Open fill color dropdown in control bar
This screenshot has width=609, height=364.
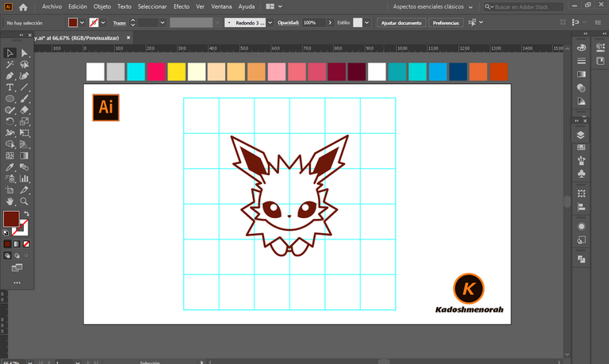click(x=82, y=22)
